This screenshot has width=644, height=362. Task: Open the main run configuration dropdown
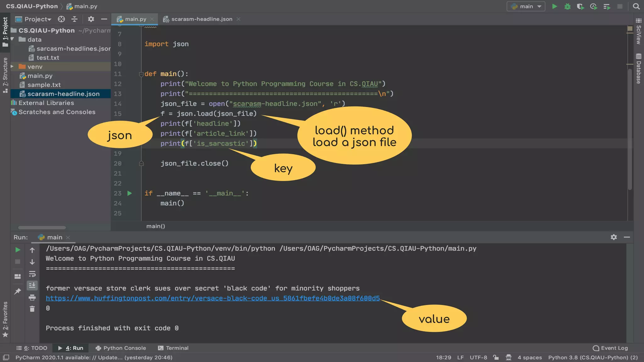526,6
